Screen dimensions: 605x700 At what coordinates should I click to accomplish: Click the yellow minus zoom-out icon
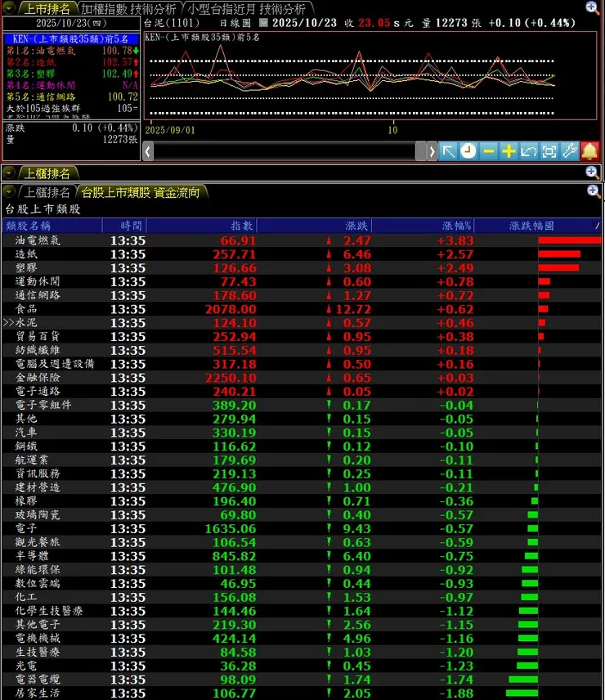click(x=489, y=151)
